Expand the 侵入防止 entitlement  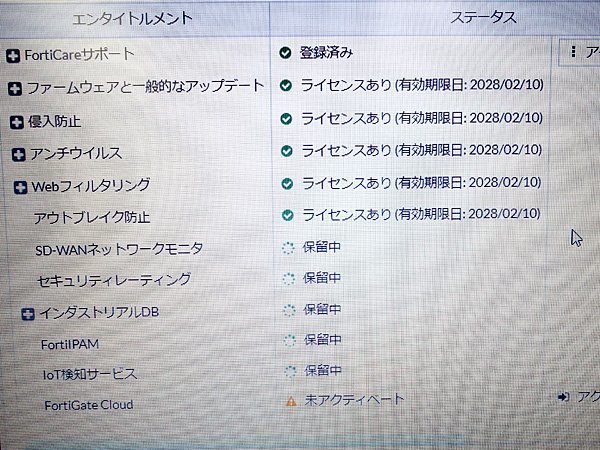click(16, 122)
